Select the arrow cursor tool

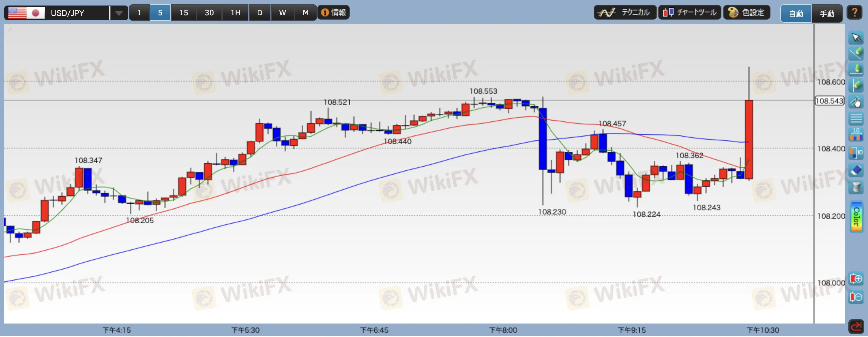tap(856, 37)
